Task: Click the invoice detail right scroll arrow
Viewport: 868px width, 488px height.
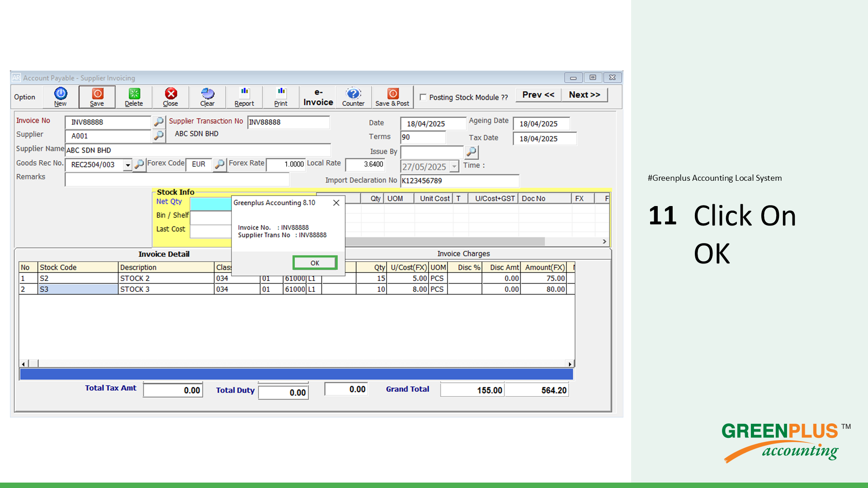Action: (x=570, y=364)
